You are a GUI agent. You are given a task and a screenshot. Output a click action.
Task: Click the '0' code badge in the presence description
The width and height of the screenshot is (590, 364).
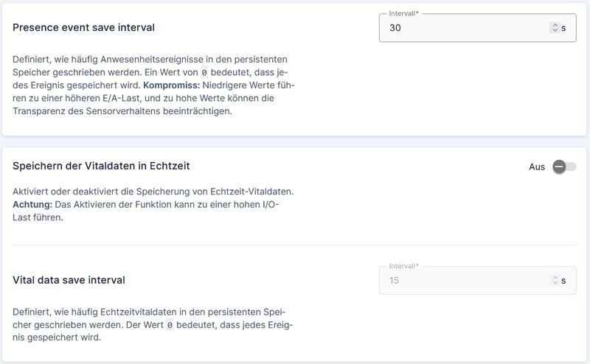204,71
